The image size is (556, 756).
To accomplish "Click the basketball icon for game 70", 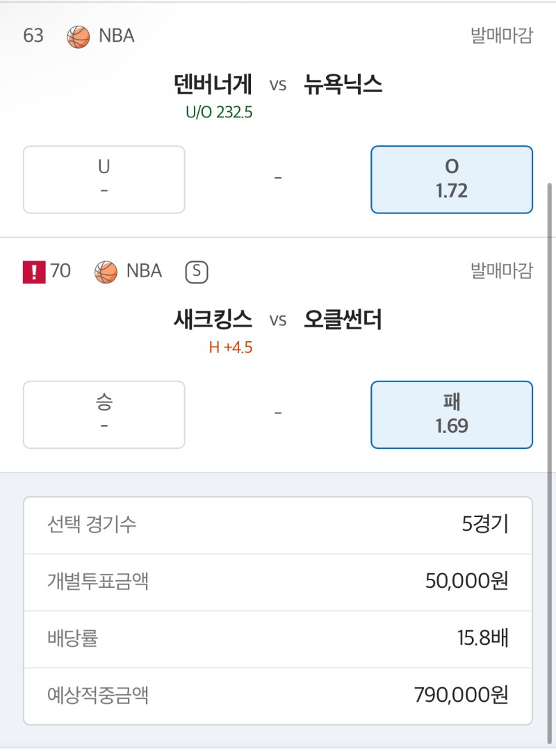I will point(106,272).
